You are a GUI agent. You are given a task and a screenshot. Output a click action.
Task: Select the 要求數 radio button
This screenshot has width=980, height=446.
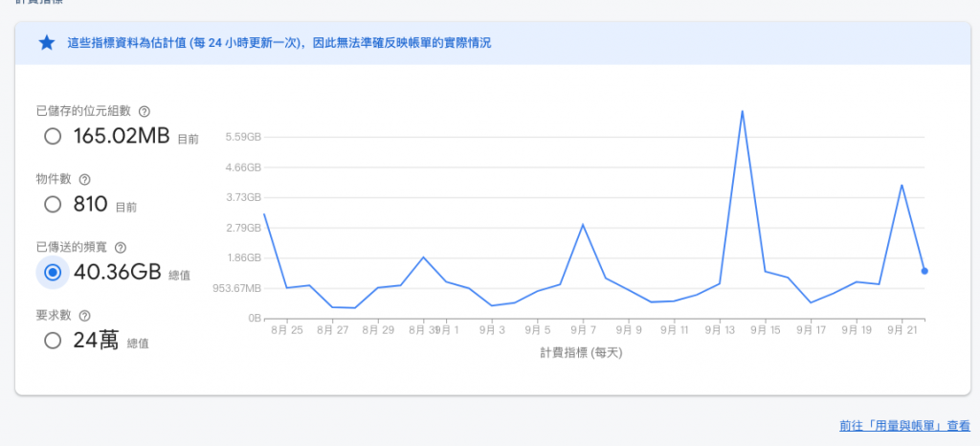click(x=54, y=341)
